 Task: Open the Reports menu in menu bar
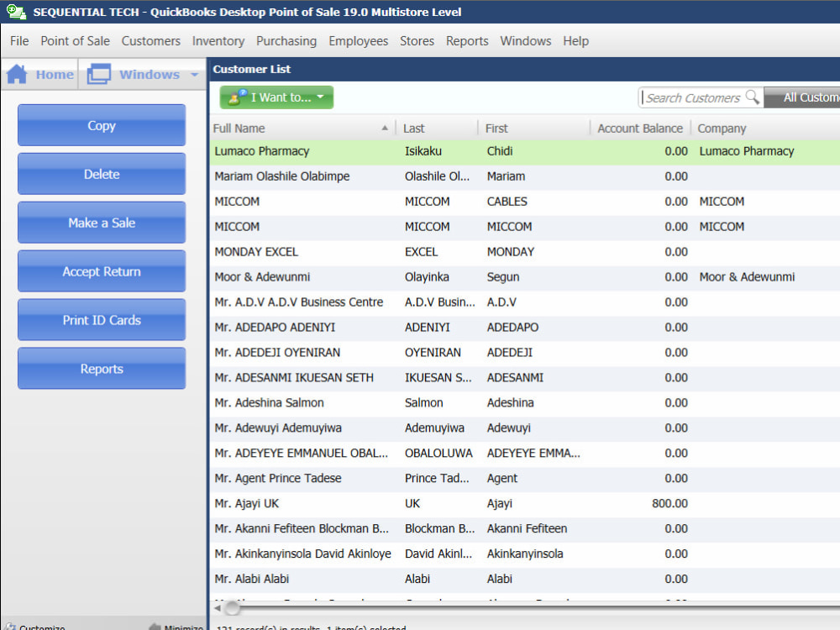(467, 40)
